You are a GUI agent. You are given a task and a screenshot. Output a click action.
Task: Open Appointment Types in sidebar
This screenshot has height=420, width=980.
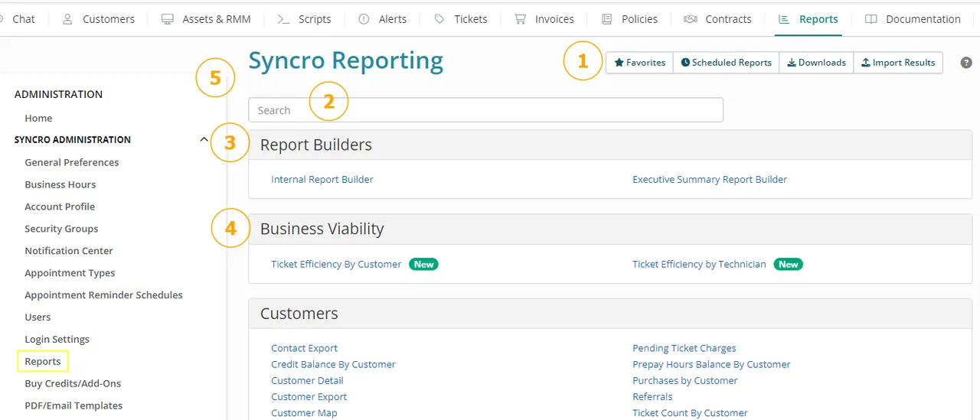70,273
